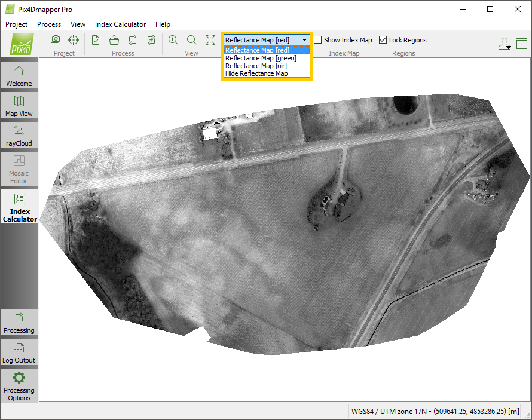Uncheck the Lock Regions checkbox
Screen dimensions: 532x420
(x=383, y=40)
